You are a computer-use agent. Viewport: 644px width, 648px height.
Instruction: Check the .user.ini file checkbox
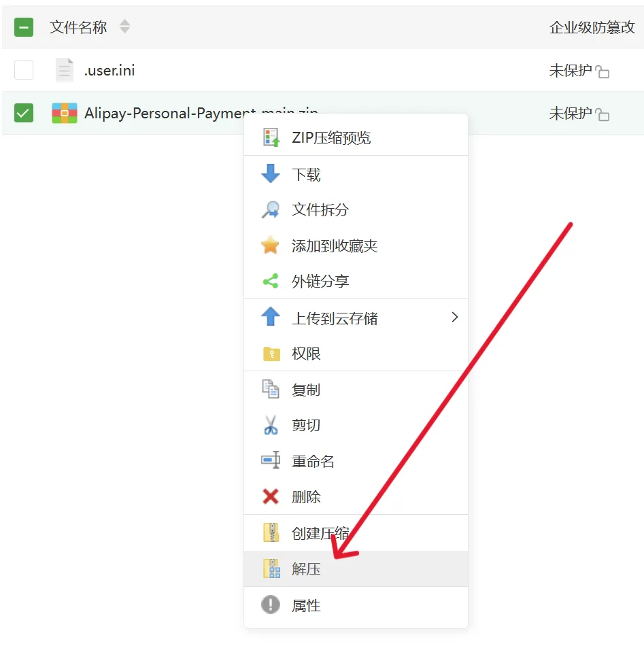coord(24,70)
